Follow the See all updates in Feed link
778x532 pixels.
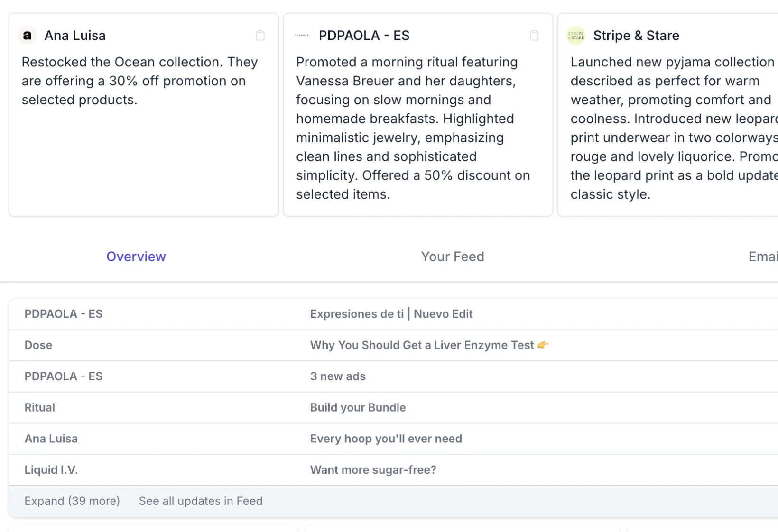coord(201,501)
